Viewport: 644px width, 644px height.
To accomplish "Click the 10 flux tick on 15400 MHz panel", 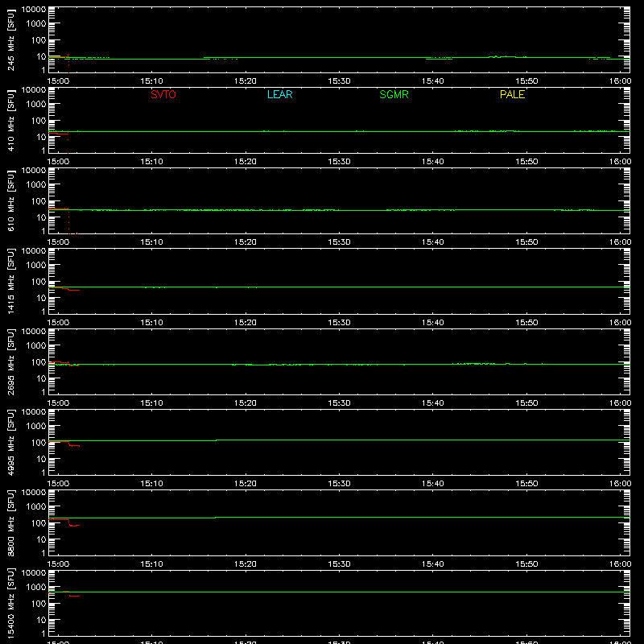I will 41,620.
